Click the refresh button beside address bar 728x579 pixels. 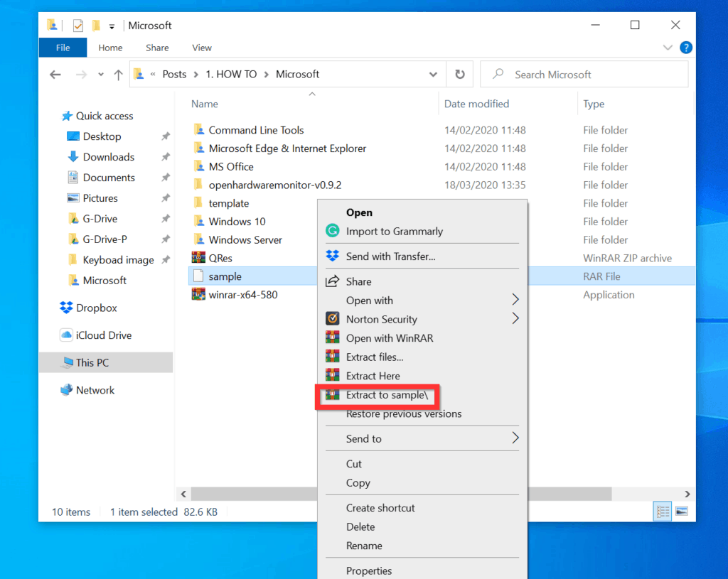tap(460, 74)
